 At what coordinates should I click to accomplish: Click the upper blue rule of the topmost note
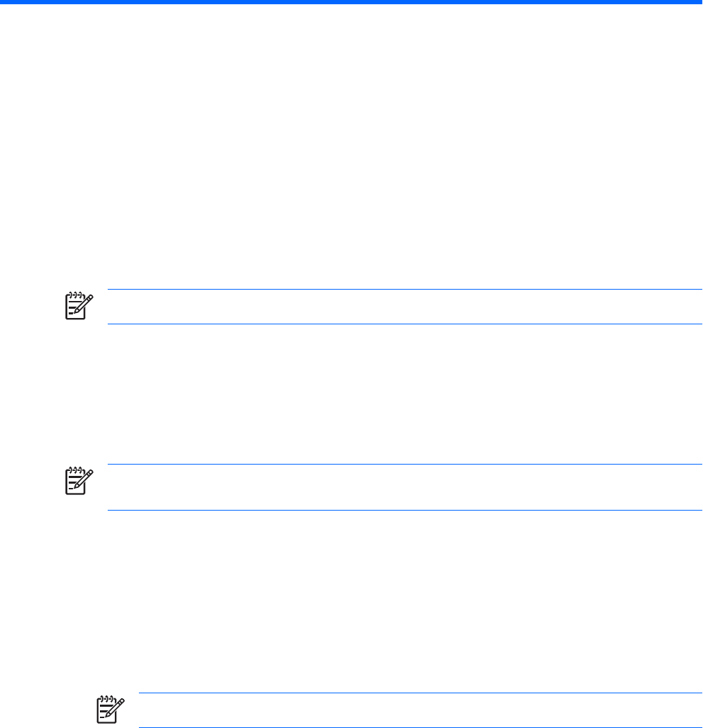coord(405,289)
